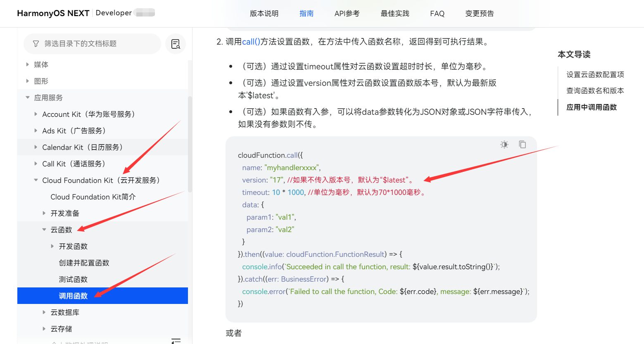Click the version属性 bullet text
This screenshot has height=344, width=644.
pyautogui.click(x=367, y=89)
